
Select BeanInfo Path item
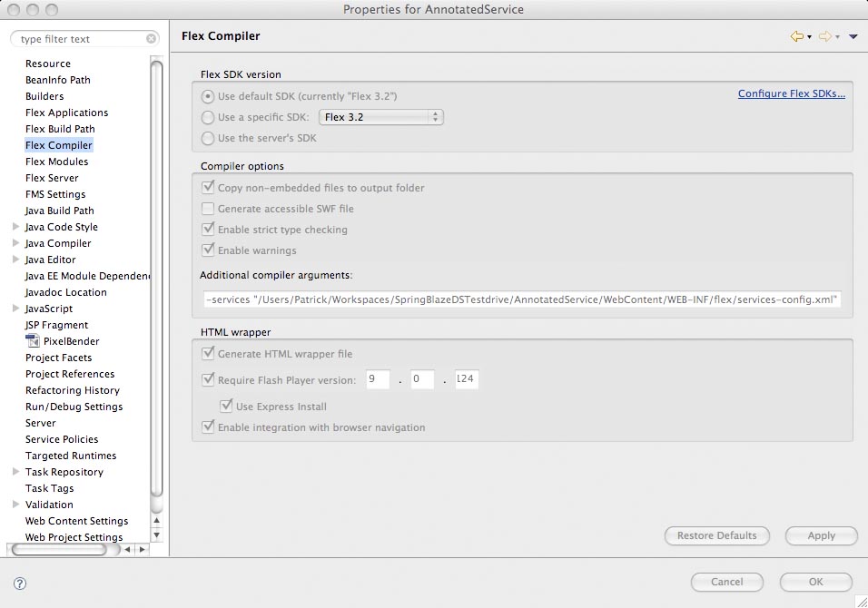[x=58, y=80]
